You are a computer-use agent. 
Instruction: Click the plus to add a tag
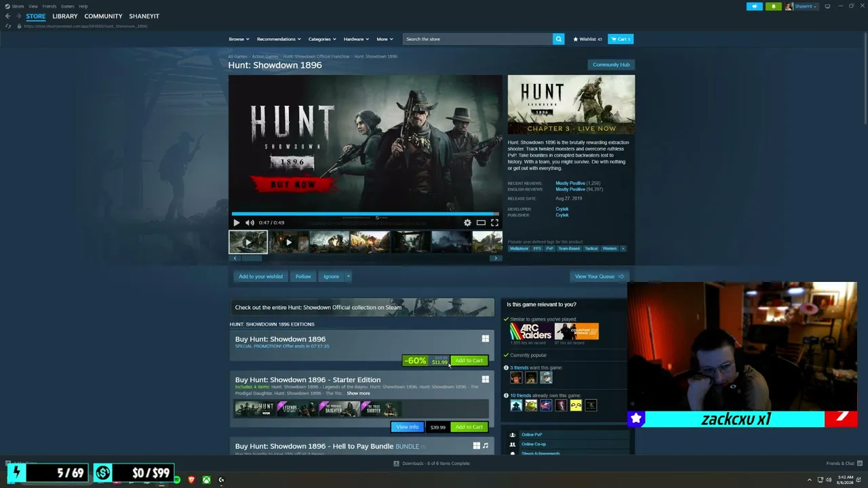(623, 249)
